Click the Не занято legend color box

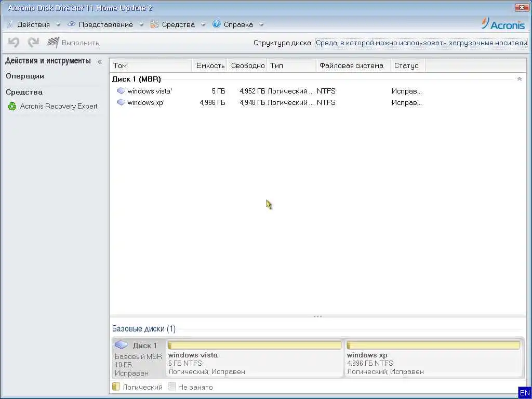pyautogui.click(x=171, y=387)
